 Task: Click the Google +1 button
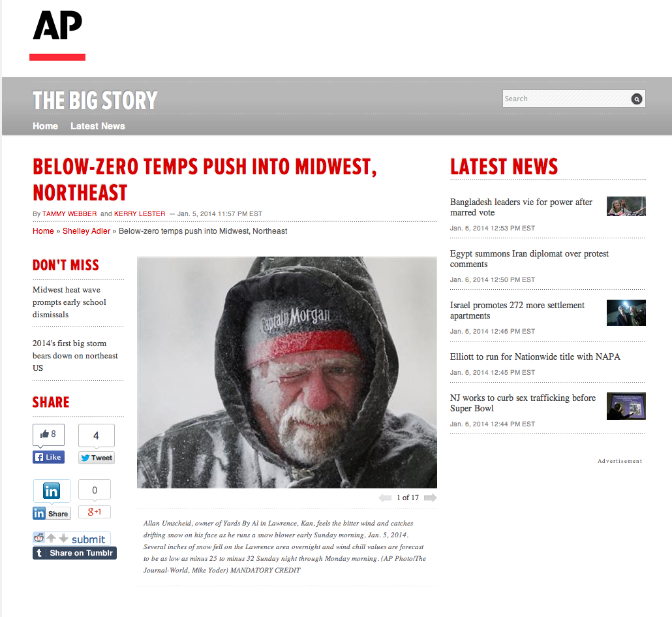(x=95, y=511)
